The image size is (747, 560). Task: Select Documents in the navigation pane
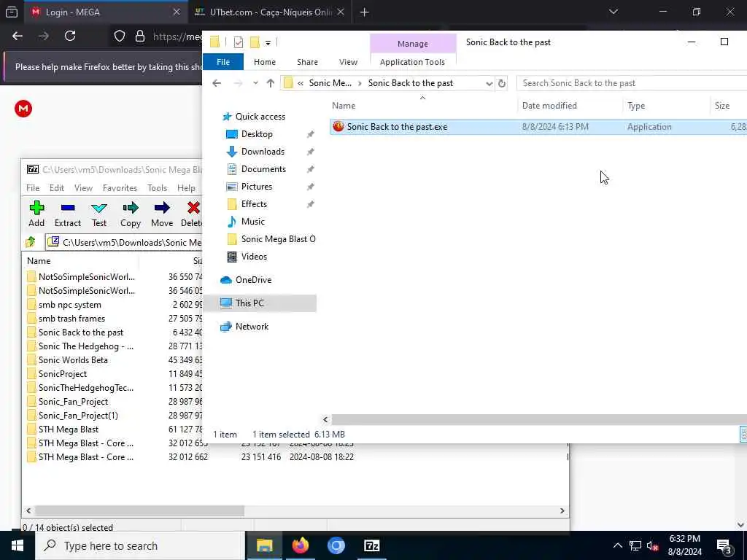[x=263, y=169]
